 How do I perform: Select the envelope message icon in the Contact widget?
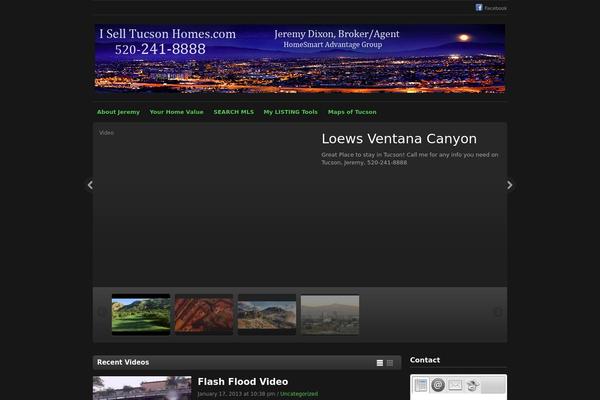455,385
